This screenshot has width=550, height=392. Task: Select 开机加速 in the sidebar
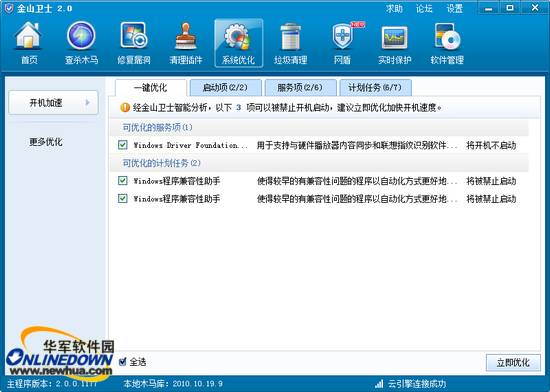(x=53, y=102)
